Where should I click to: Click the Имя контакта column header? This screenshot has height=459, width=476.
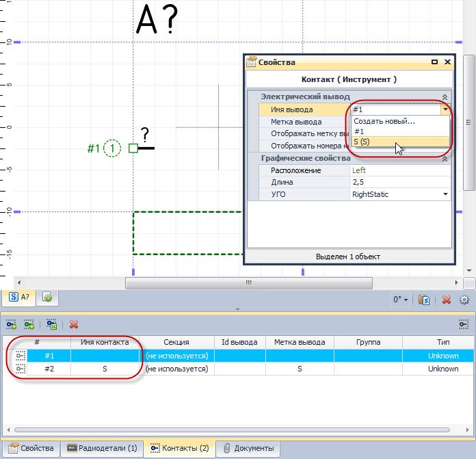click(x=105, y=342)
